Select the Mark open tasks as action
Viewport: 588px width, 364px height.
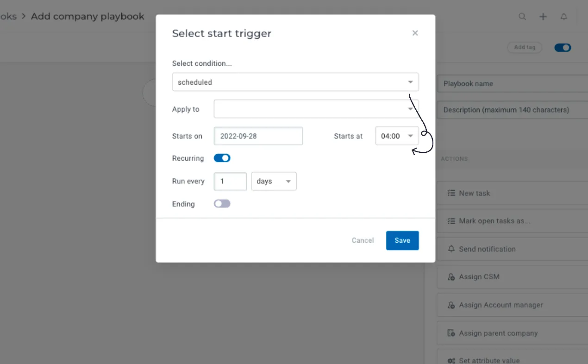pos(513,221)
